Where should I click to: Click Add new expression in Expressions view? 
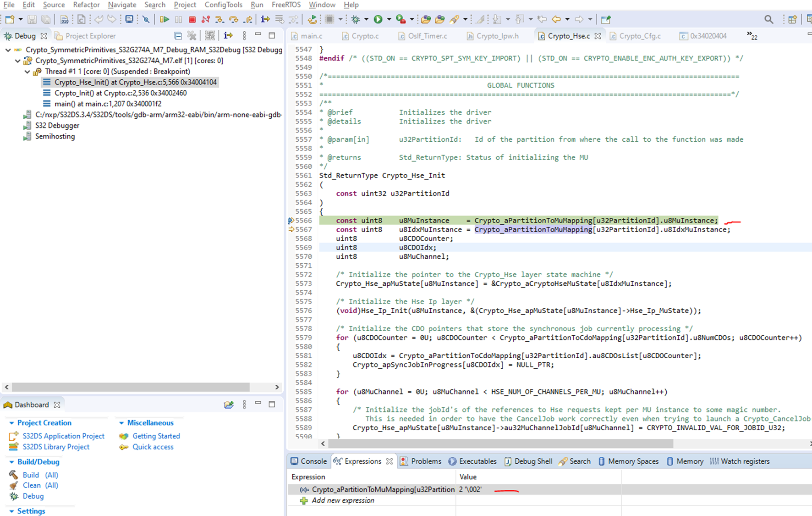(x=343, y=500)
